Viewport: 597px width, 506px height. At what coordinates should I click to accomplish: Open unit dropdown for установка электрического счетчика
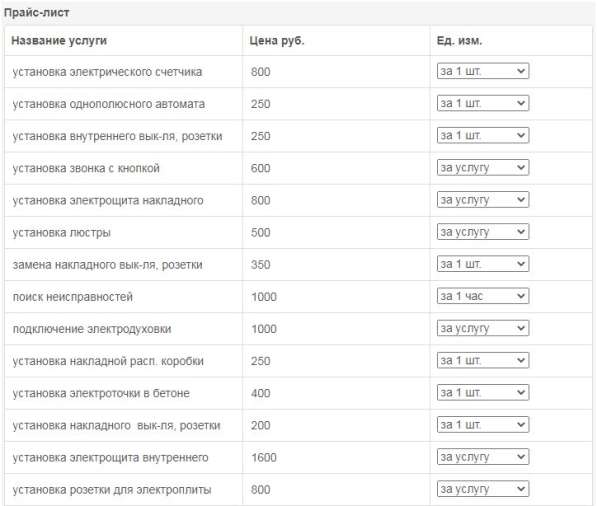[483, 71]
